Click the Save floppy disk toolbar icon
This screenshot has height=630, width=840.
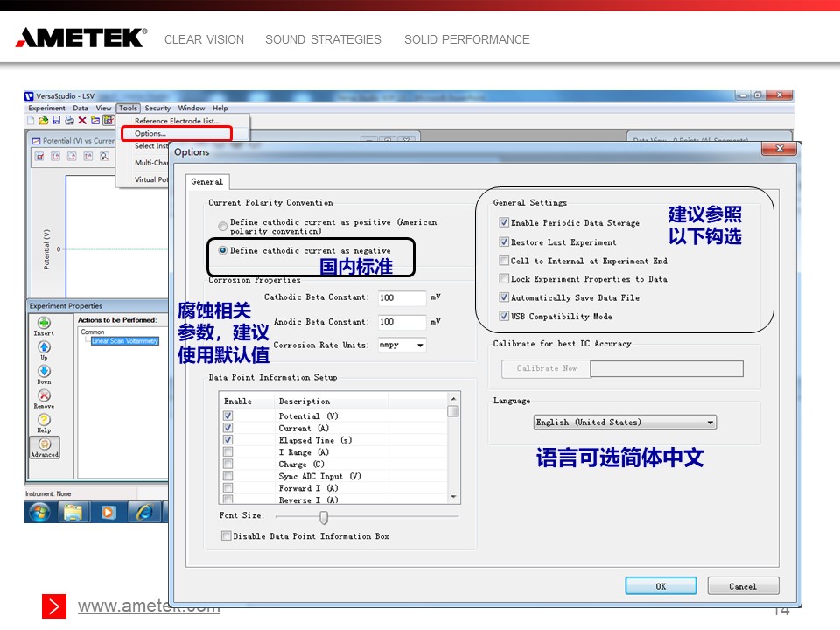tap(56, 121)
